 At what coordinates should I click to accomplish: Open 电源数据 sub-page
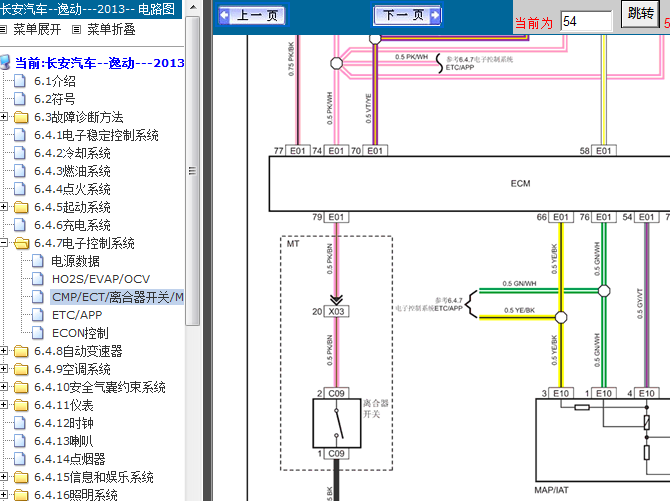(x=76, y=261)
